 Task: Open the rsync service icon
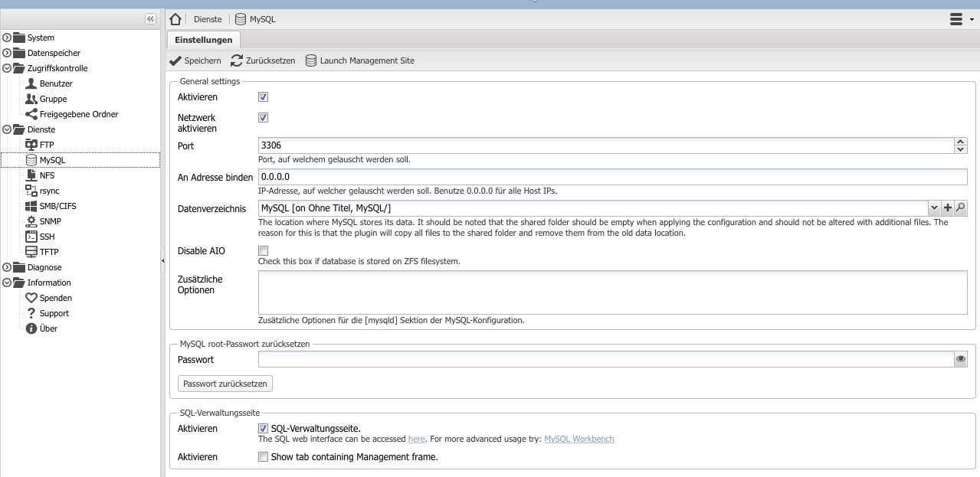point(31,191)
